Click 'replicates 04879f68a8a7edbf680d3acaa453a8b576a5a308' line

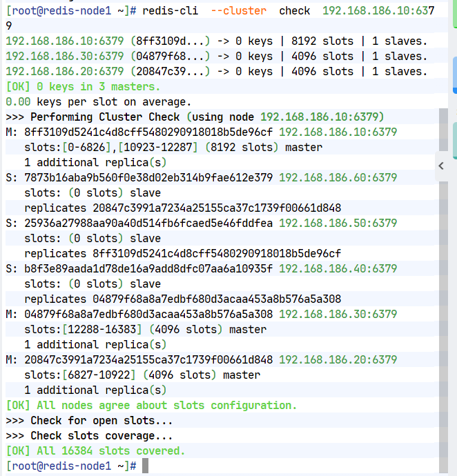(x=183, y=299)
